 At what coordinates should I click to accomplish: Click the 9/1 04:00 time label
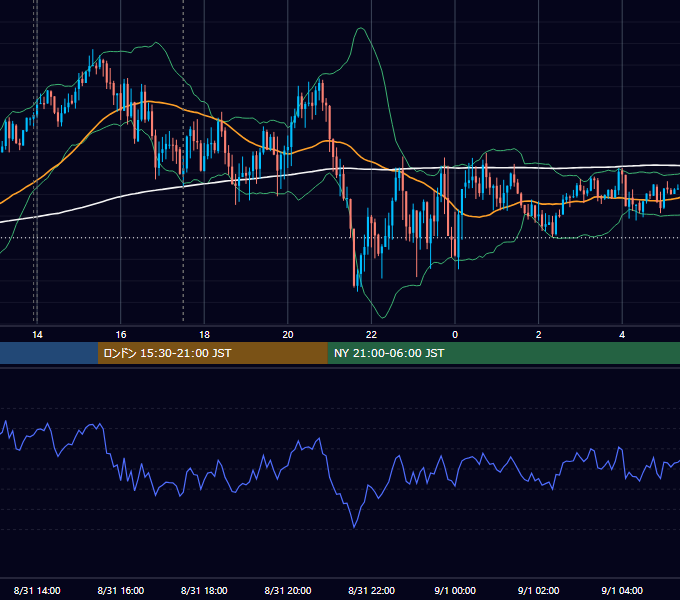622,590
